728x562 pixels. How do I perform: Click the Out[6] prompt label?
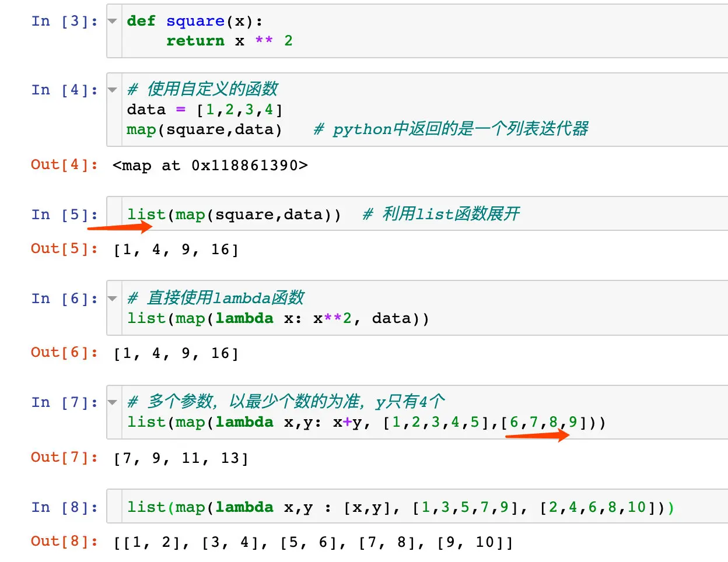[65, 353]
